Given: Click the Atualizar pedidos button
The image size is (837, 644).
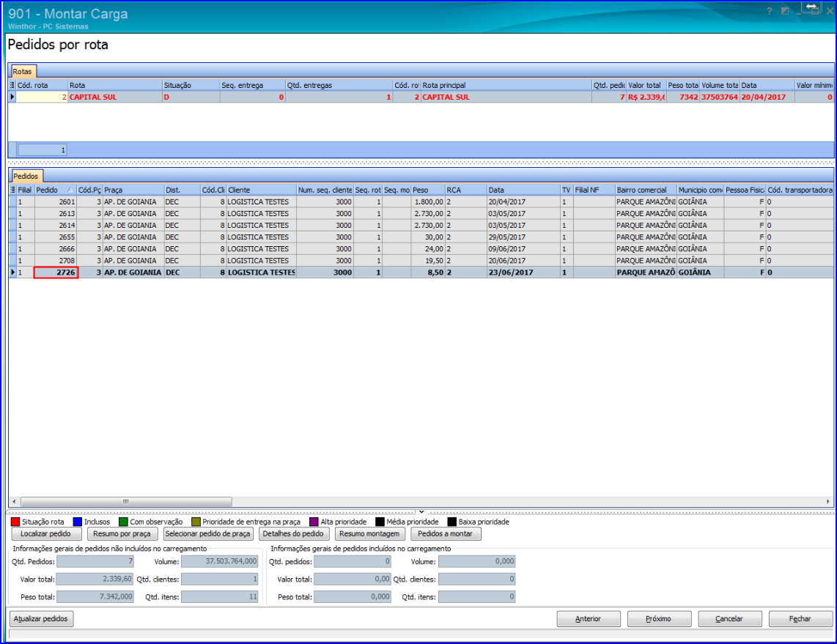Looking at the screenshot, I should pyautogui.click(x=41, y=619).
